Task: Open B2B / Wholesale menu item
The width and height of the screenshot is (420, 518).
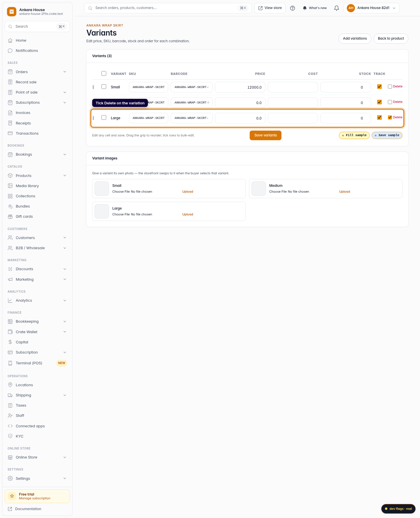Action: click(x=37, y=248)
